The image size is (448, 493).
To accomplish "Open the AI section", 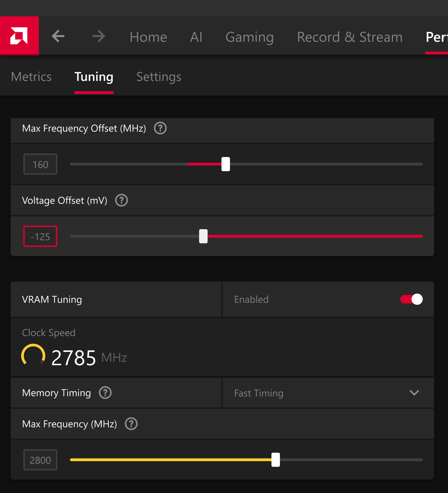I will coord(196,37).
